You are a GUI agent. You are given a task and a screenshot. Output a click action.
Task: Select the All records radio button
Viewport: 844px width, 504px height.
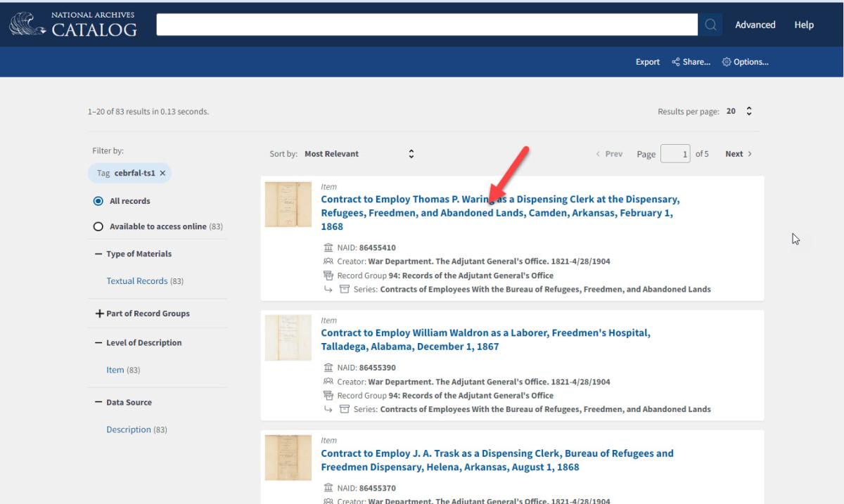tap(98, 201)
